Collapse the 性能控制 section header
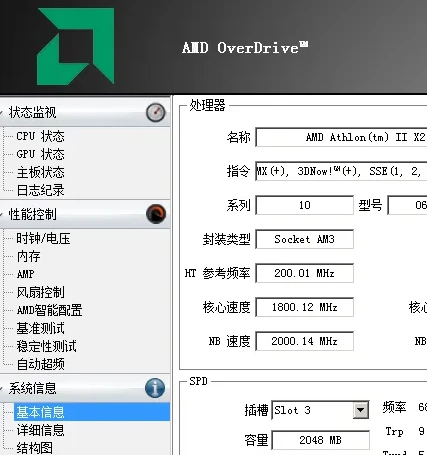Image resolution: width=427 pixels, height=455 pixels. pyautogui.click(x=85, y=214)
